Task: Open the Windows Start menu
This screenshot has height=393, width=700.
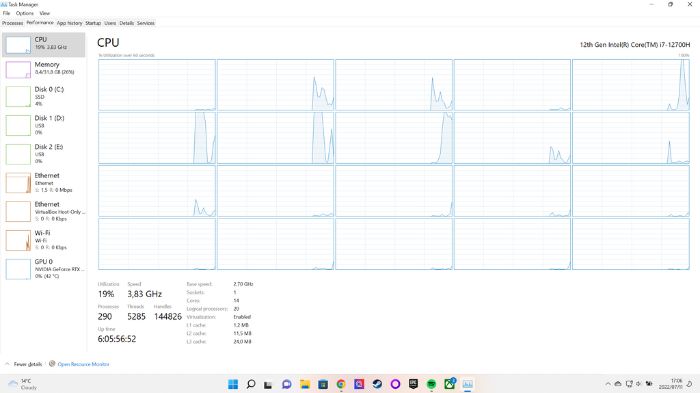Action: click(233, 384)
